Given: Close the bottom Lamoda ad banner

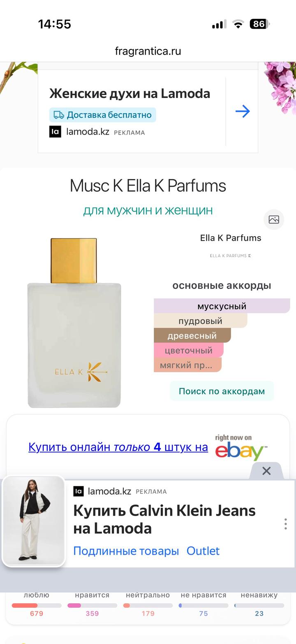Looking at the screenshot, I should click(266, 471).
